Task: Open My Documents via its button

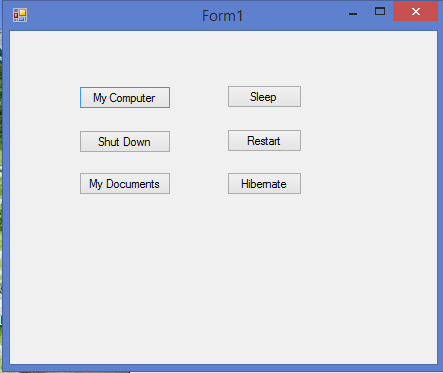Action: click(x=125, y=184)
